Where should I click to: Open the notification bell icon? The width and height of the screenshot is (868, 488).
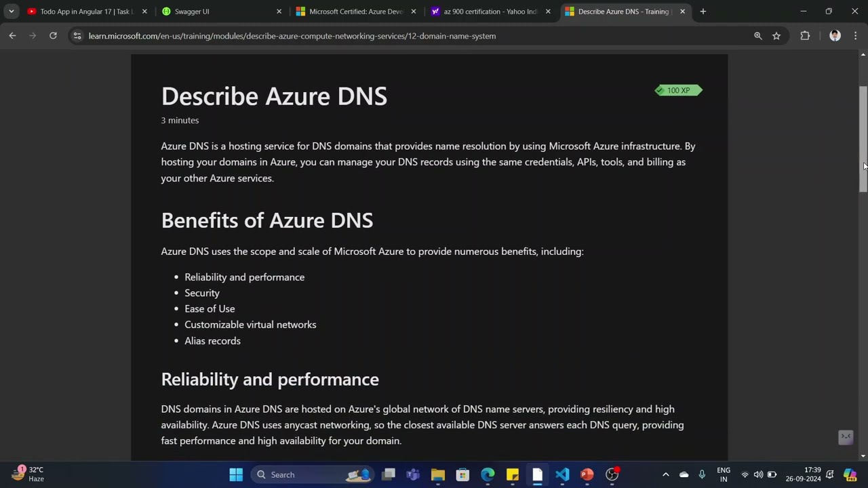pos(830,474)
